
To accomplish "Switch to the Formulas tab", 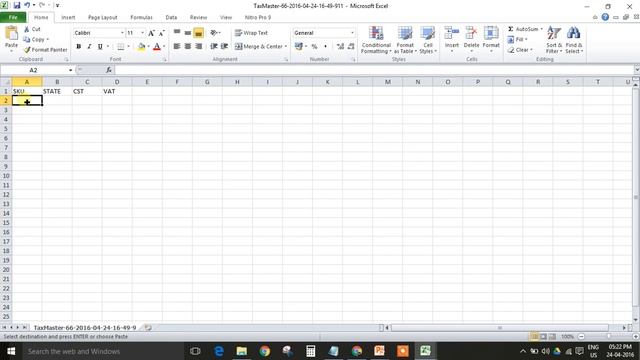I will (x=141, y=17).
